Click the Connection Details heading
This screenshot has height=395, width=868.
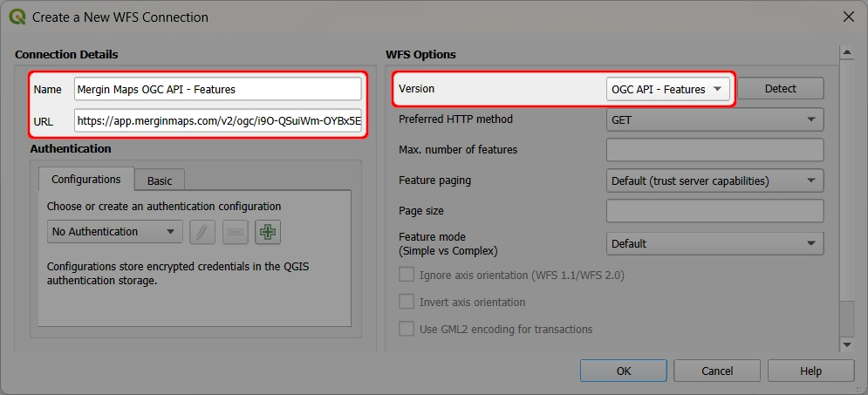66,54
